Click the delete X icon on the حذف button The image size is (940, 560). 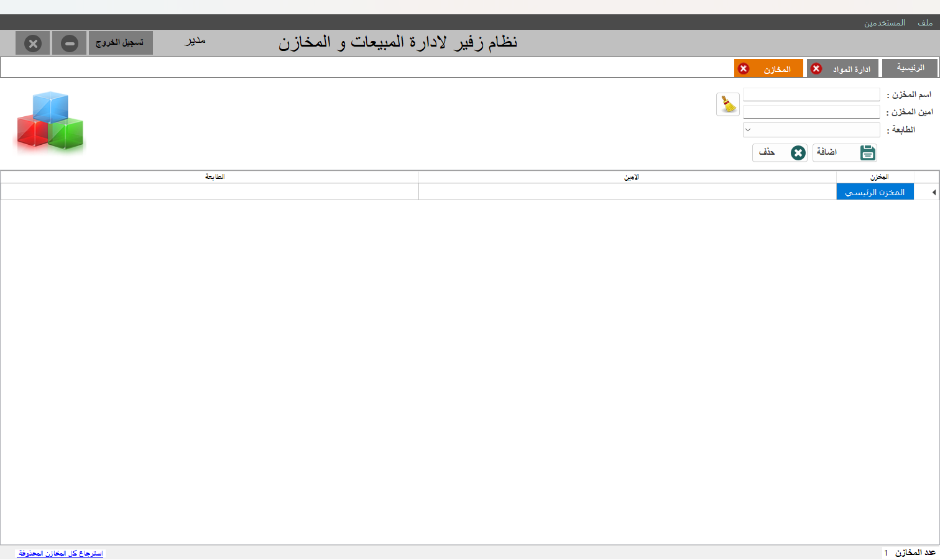click(798, 153)
